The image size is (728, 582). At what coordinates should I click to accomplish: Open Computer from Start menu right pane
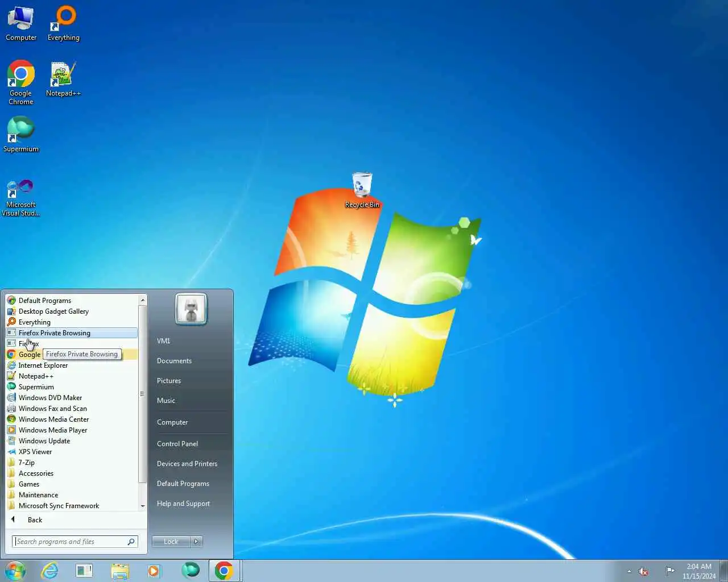pyautogui.click(x=191, y=422)
